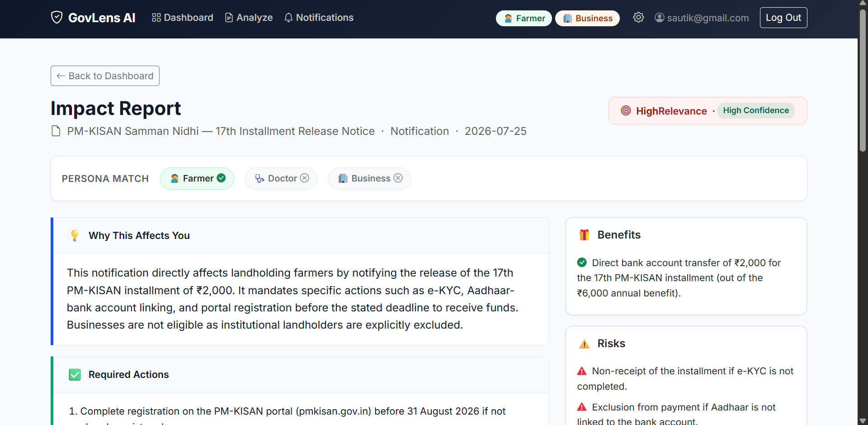
Task: Click the GovLens AI shield logo
Action: click(57, 18)
